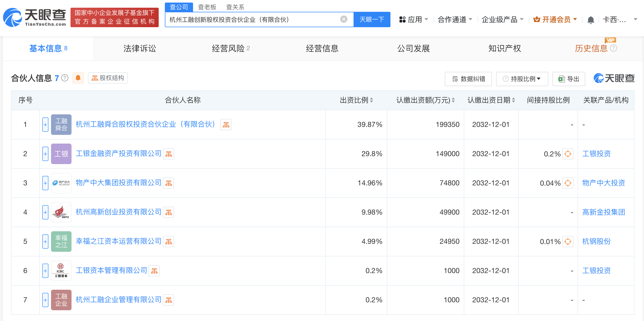Open equity structure icon for 杭州高新创业投资有限公司
The height and width of the screenshot is (321, 644).
point(168,212)
